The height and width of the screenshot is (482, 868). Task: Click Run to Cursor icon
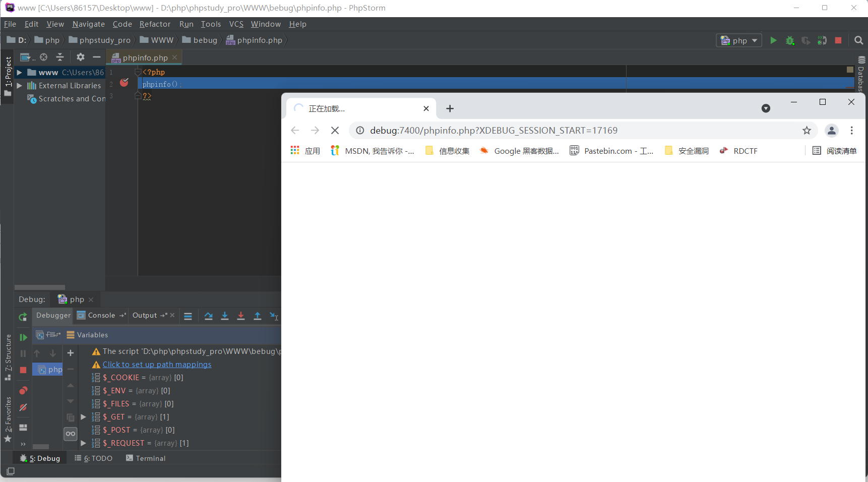[274, 316]
